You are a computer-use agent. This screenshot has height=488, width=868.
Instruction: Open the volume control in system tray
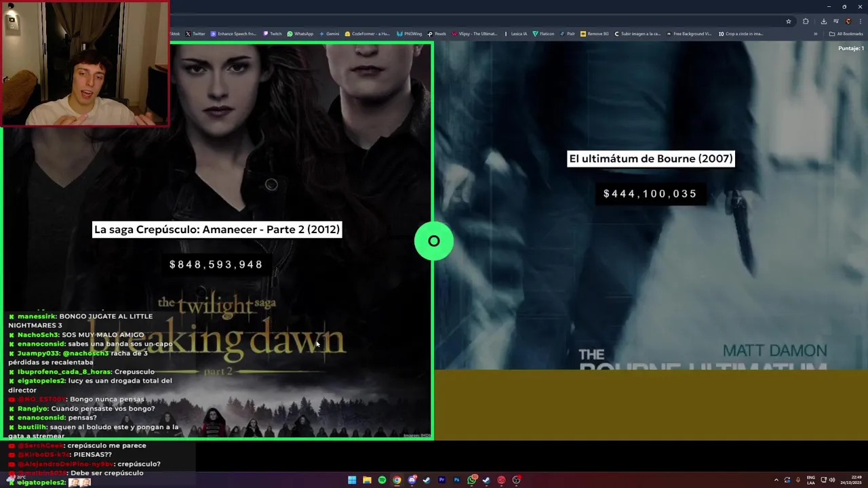(832, 480)
